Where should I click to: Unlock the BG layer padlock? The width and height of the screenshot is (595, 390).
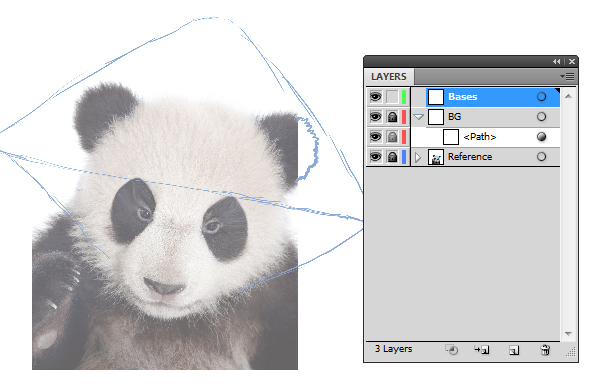(x=392, y=117)
